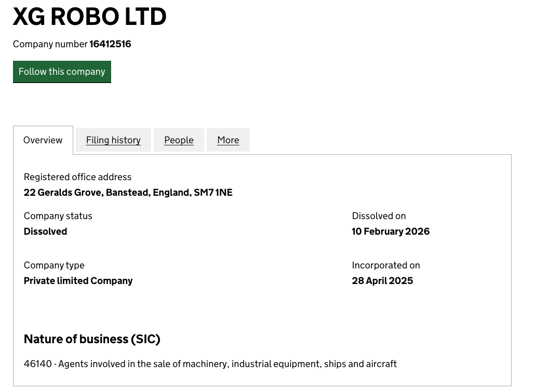The image size is (536, 392).
Task: Click the Private limited Company value
Action: pos(78,281)
